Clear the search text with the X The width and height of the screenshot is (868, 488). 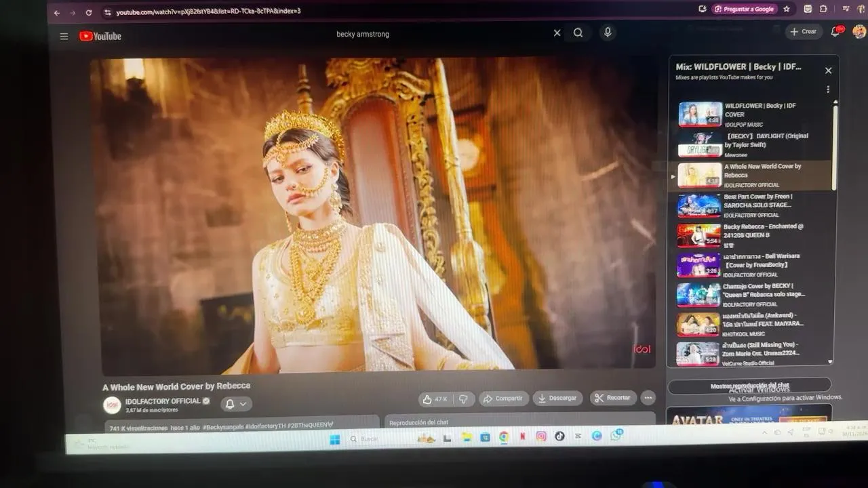557,33
